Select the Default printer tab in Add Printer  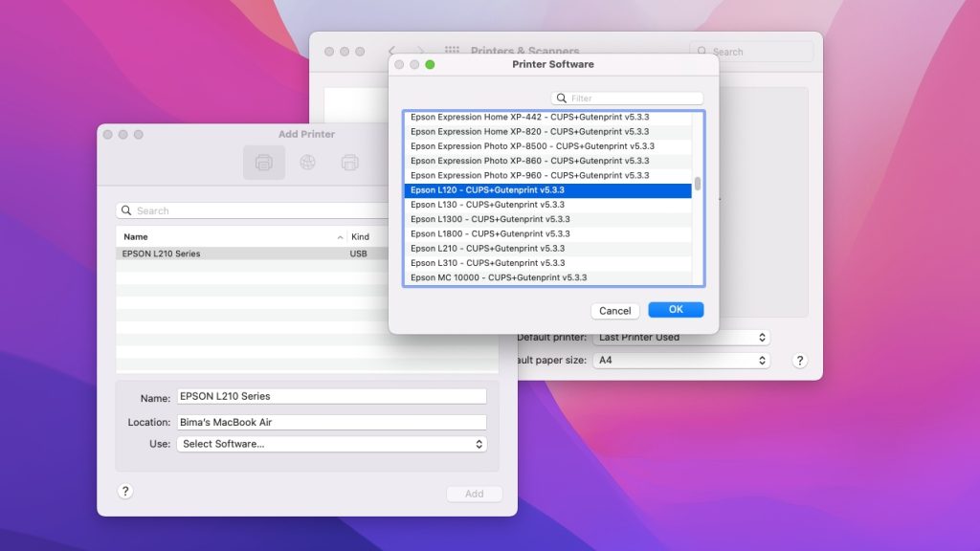[264, 163]
